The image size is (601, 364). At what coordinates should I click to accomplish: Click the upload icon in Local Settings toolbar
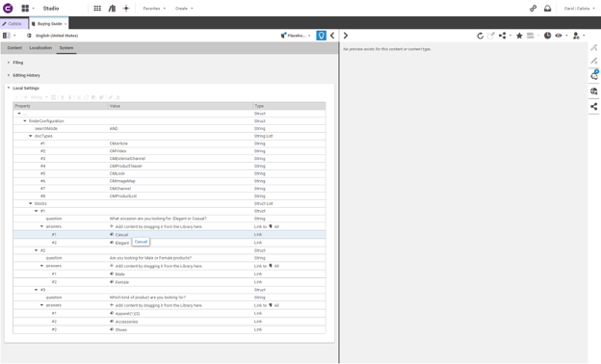tap(118, 97)
